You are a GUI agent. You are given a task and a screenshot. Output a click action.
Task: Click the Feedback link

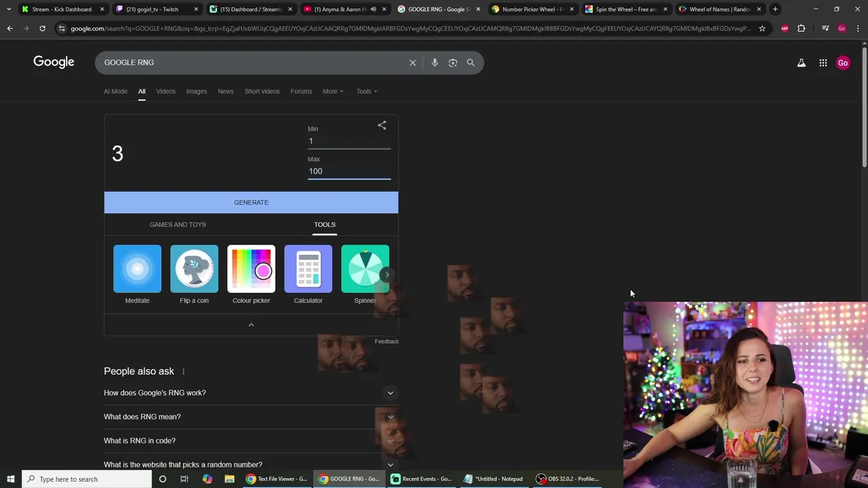coord(387,342)
